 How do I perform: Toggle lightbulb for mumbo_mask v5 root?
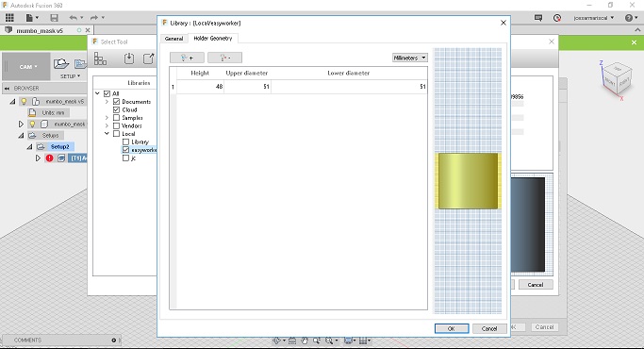24,101
